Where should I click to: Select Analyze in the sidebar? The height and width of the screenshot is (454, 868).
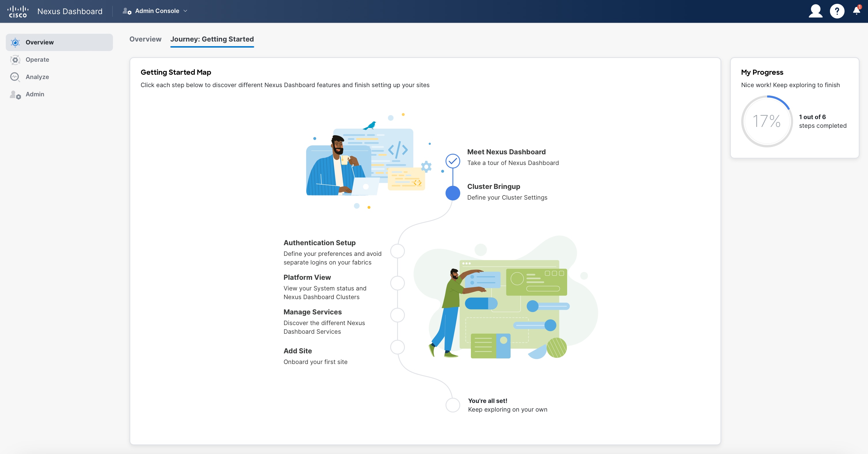pyautogui.click(x=59, y=77)
